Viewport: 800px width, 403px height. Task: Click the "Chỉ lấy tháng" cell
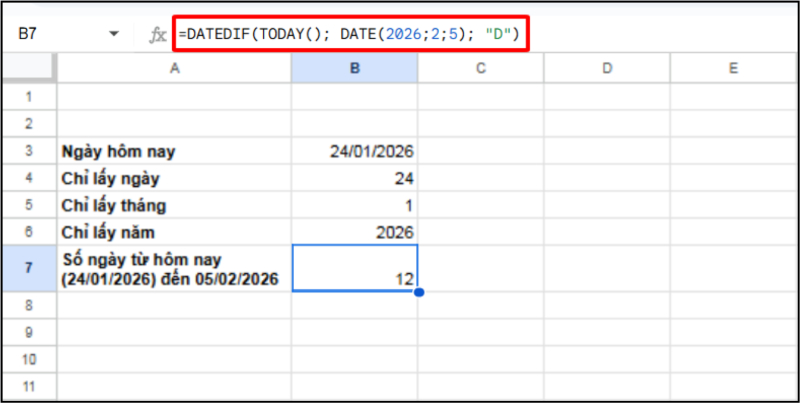pos(174,205)
